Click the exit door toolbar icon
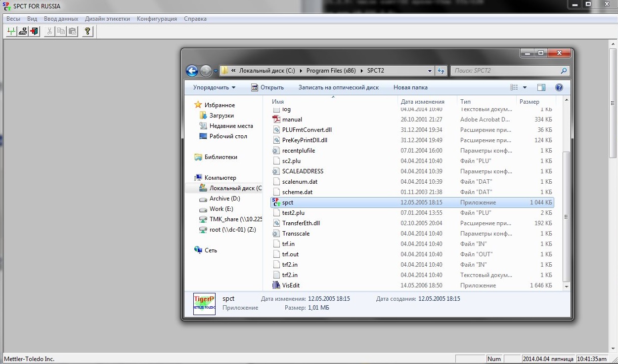 (34, 32)
